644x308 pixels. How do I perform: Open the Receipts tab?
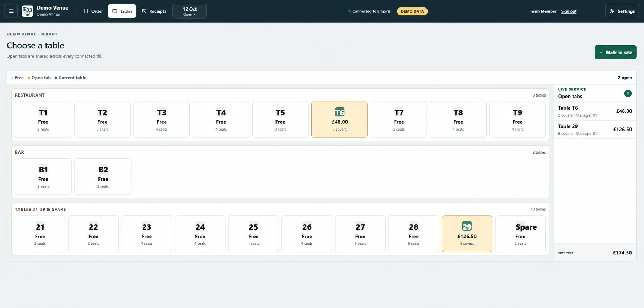point(154,11)
